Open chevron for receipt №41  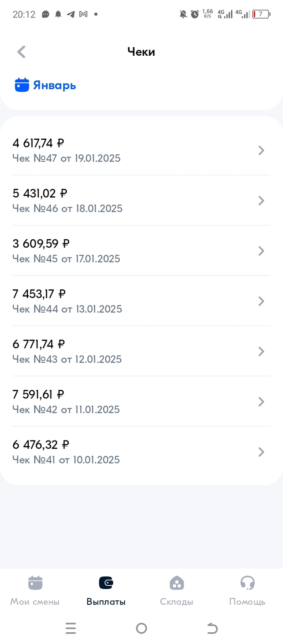coord(261,452)
